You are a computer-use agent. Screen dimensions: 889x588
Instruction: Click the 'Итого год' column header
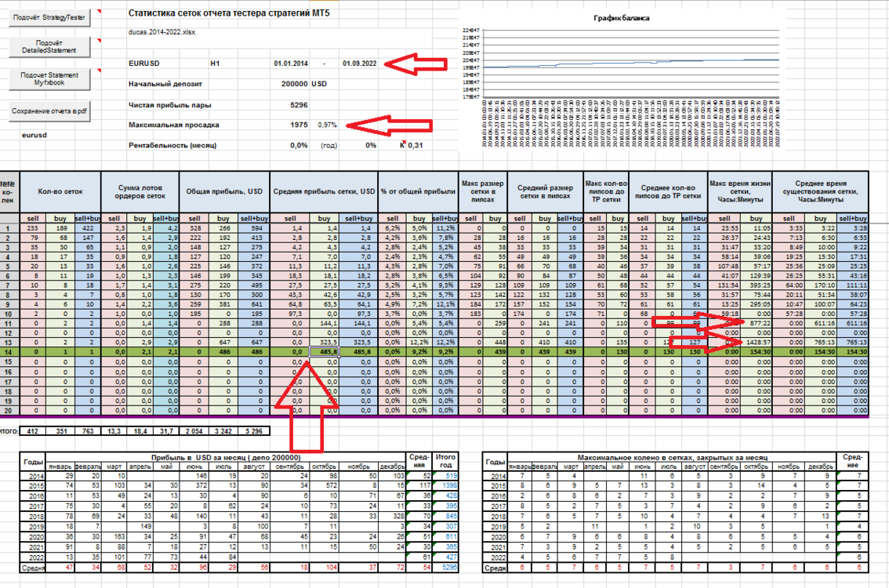click(x=445, y=460)
